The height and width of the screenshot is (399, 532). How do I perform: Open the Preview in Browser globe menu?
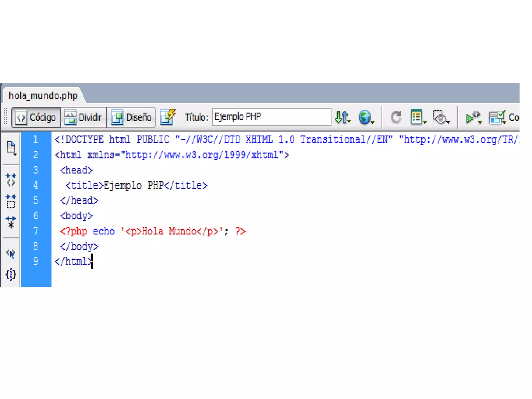pos(365,117)
